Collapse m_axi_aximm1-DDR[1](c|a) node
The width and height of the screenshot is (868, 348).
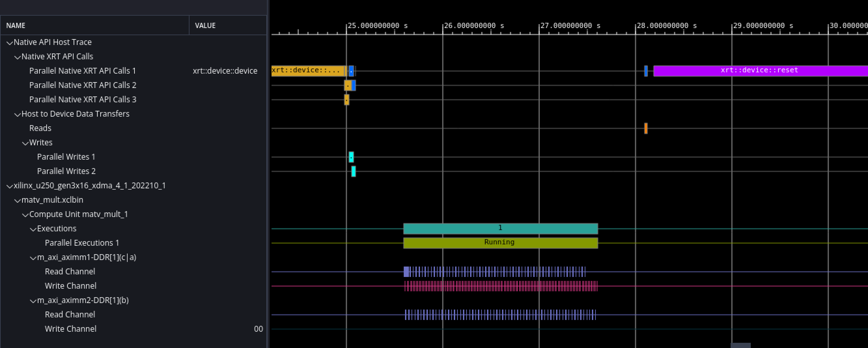(x=33, y=258)
